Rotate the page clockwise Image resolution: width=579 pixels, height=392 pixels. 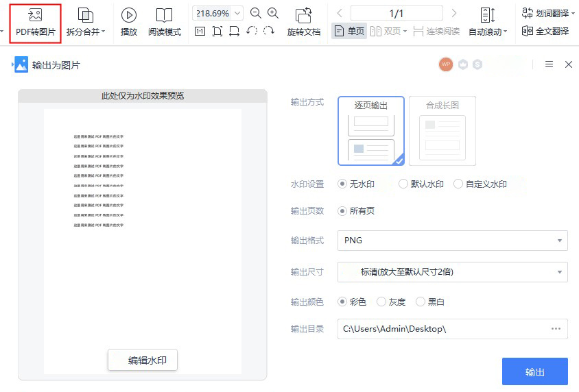[269, 31]
